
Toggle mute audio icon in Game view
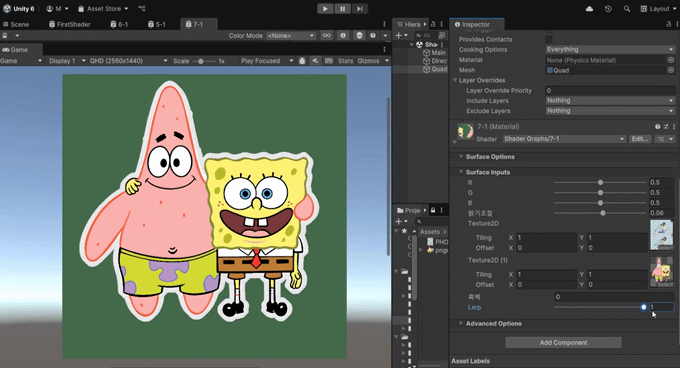315,61
